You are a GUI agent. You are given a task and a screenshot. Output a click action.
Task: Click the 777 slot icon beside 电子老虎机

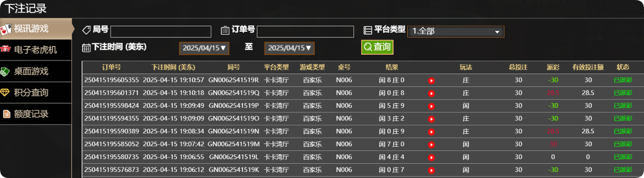(x=6, y=49)
